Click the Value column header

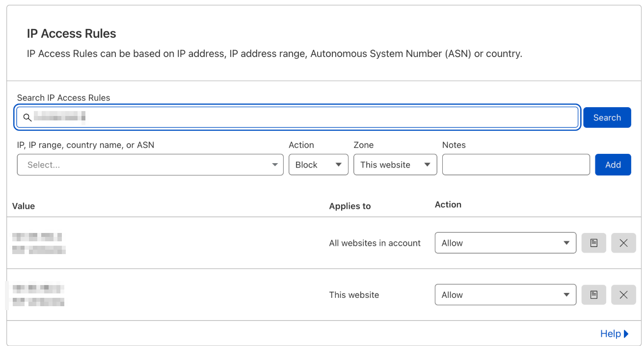pos(24,206)
